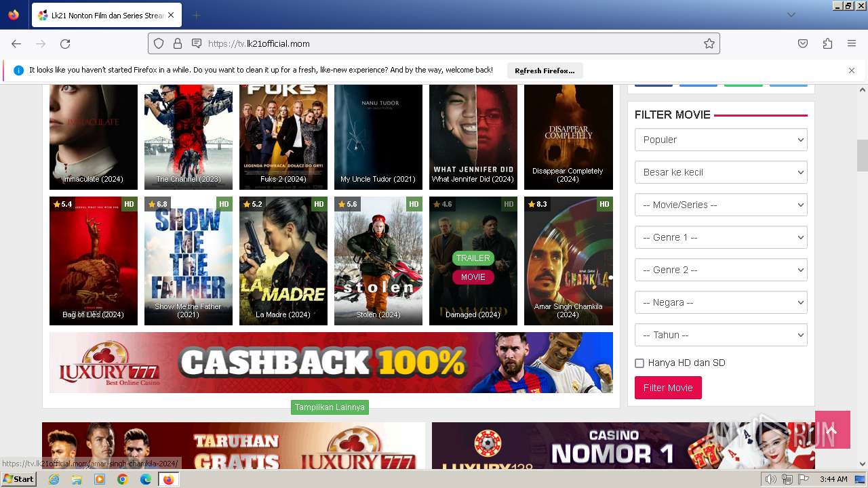Open The Channel (2023) poster
Image resolution: width=868 pixels, height=488 pixels.
pyautogui.click(x=189, y=137)
